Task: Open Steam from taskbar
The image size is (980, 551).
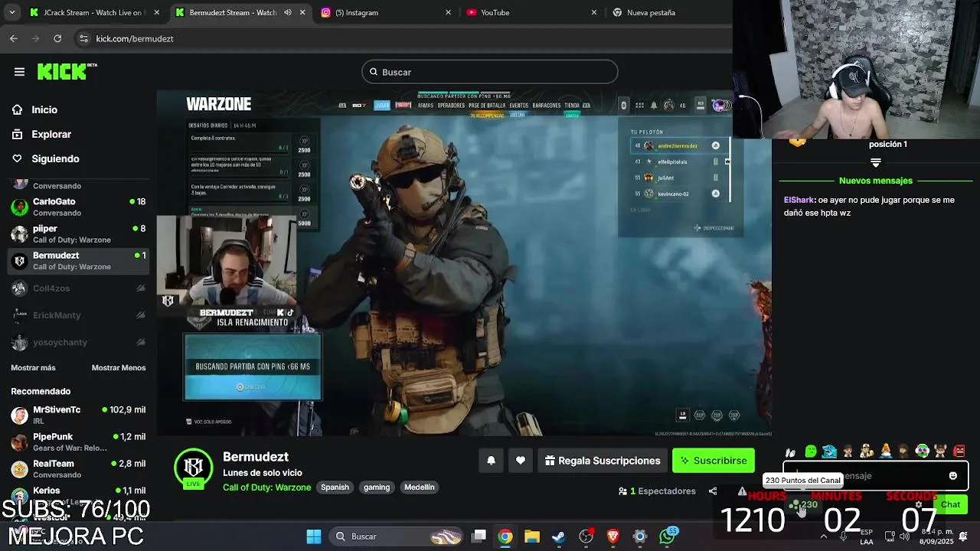Action: (x=559, y=536)
